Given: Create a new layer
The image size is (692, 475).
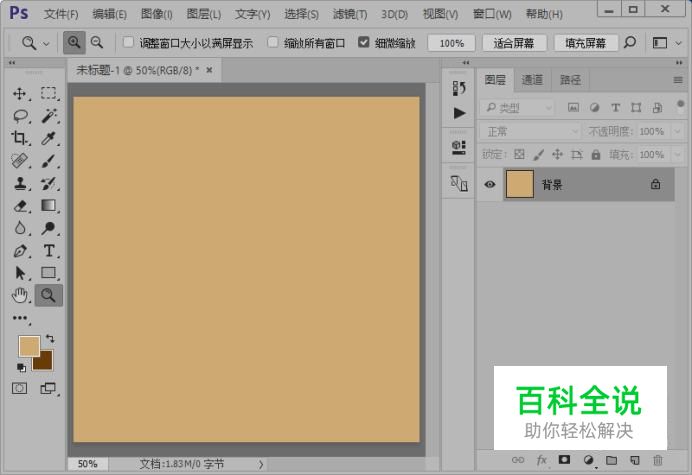Looking at the screenshot, I should tap(635, 460).
